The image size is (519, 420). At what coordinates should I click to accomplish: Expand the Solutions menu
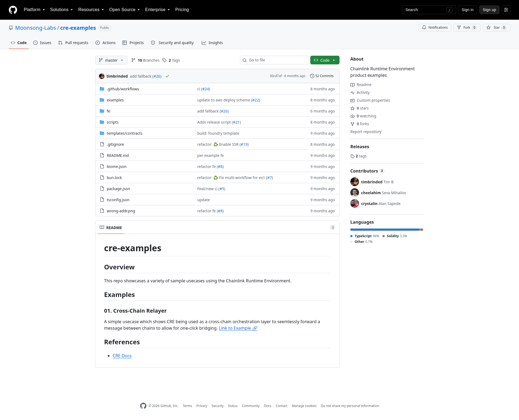[x=61, y=10]
